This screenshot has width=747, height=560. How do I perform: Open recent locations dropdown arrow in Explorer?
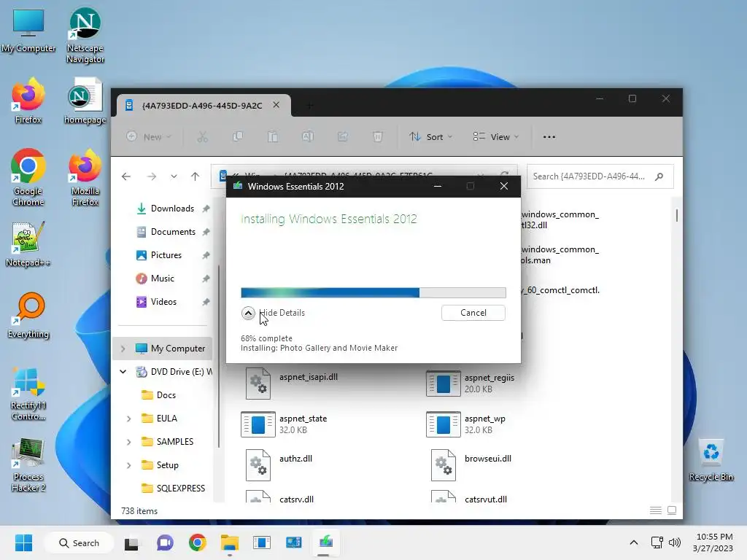click(174, 176)
